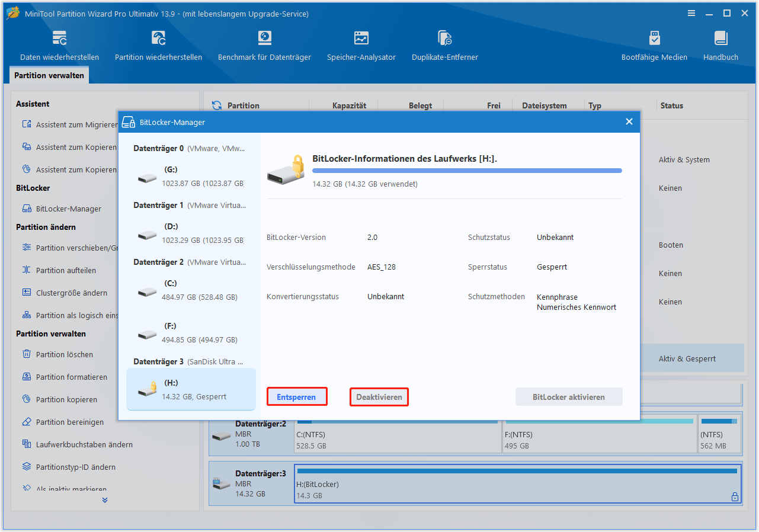Open Speicher-Analysator
This screenshot has height=532, width=759.
click(361, 46)
